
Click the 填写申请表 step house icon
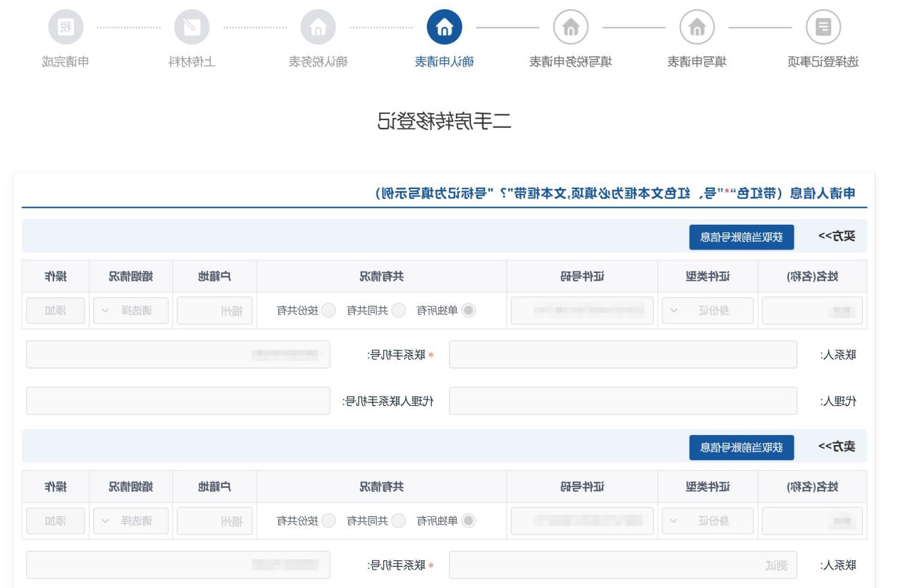697,28
